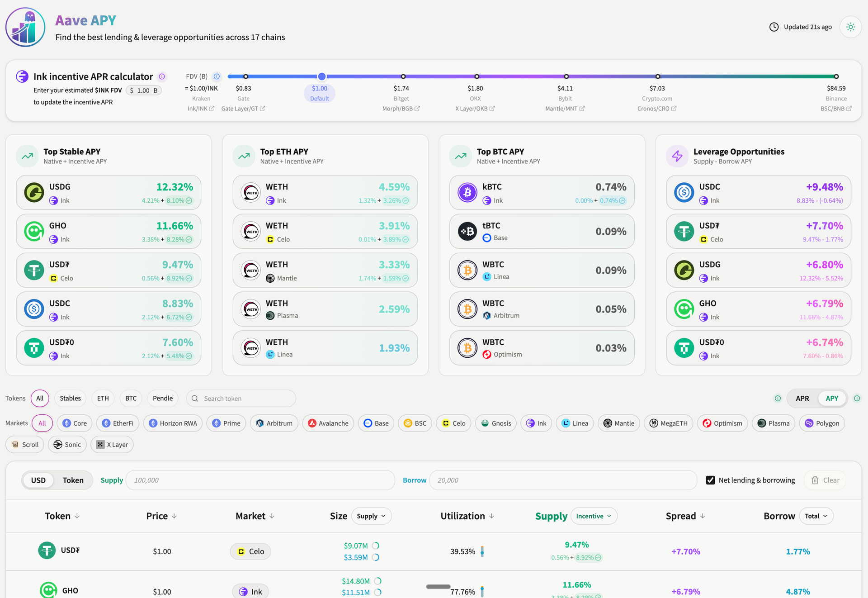
Task: Switch rate display to APY
Action: point(832,399)
